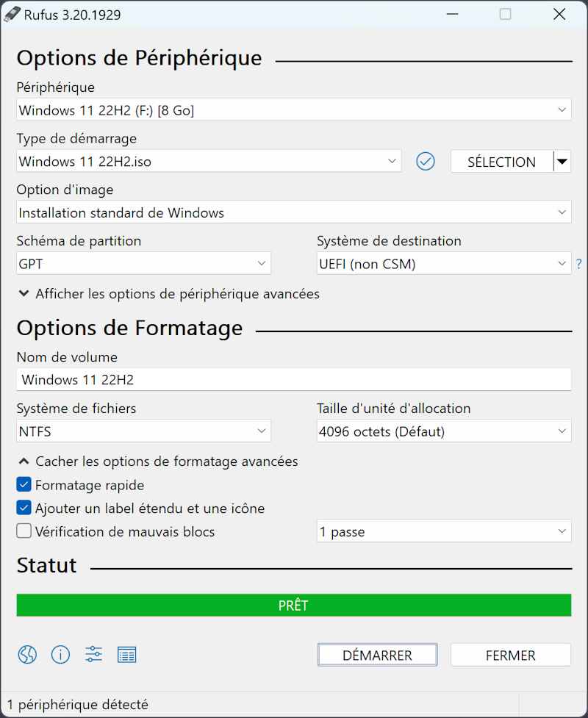Uncheck Ajouter un label étendu et une icône
The image size is (588, 718).
coord(24,508)
